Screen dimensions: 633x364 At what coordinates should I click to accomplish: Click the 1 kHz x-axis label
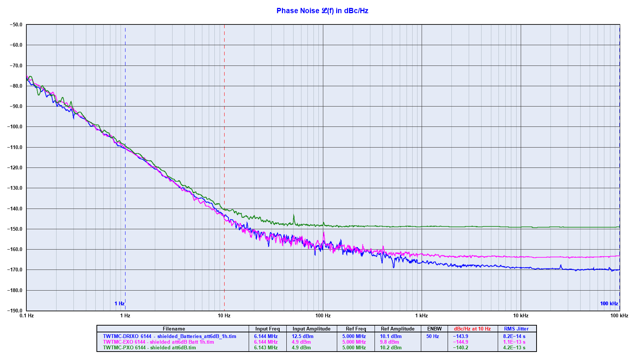click(422, 316)
